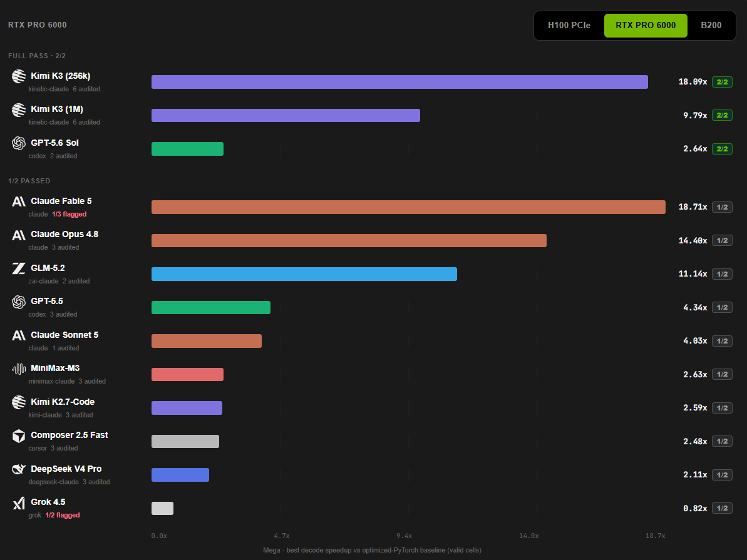
Task: Open the Claude Opus 4.8 model name
Action: coord(64,234)
